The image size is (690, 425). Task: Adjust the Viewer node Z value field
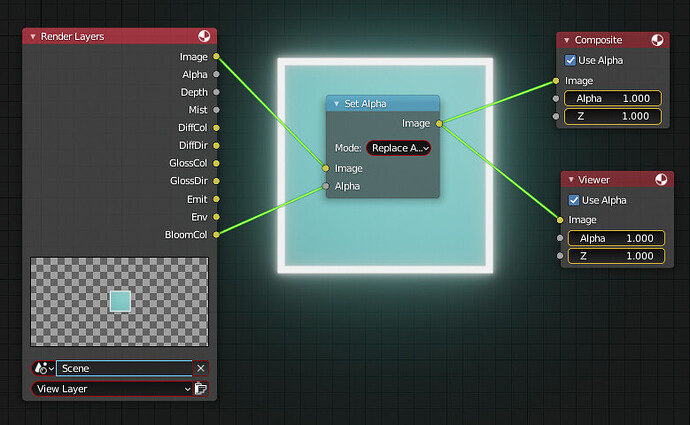(x=616, y=256)
